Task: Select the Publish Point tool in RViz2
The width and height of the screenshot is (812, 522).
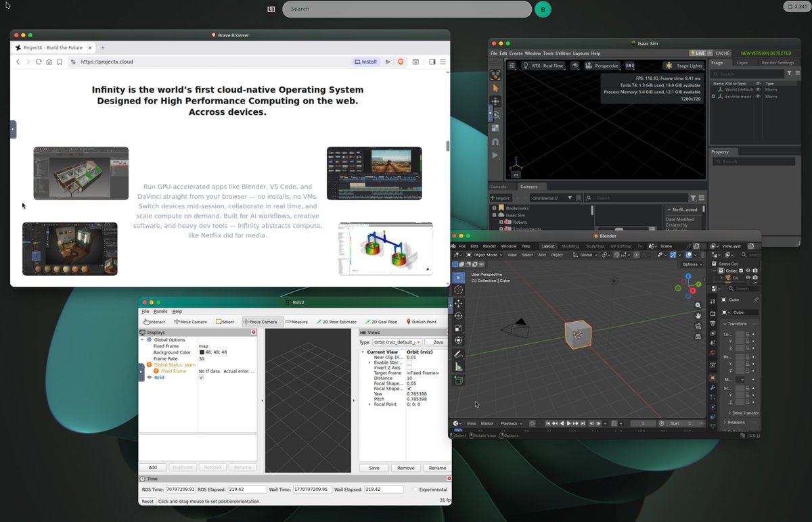Action: 422,322
